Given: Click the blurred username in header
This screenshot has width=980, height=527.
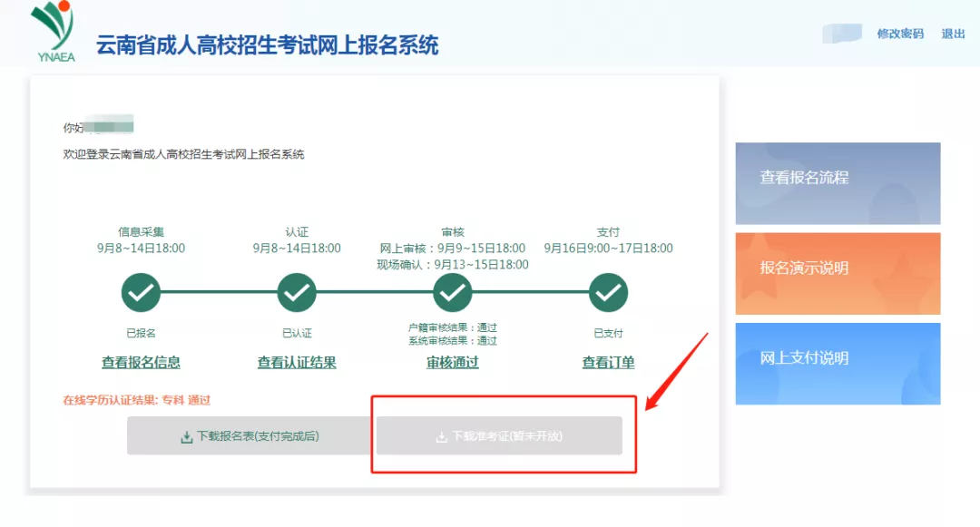Looking at the screenshot, I should click(x=842, y=34).
